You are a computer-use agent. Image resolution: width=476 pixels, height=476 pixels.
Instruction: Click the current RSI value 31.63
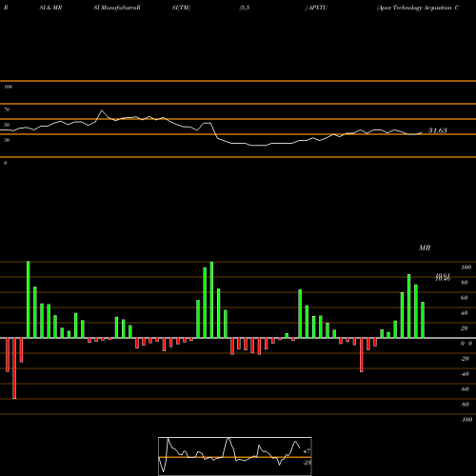point(438,130)
